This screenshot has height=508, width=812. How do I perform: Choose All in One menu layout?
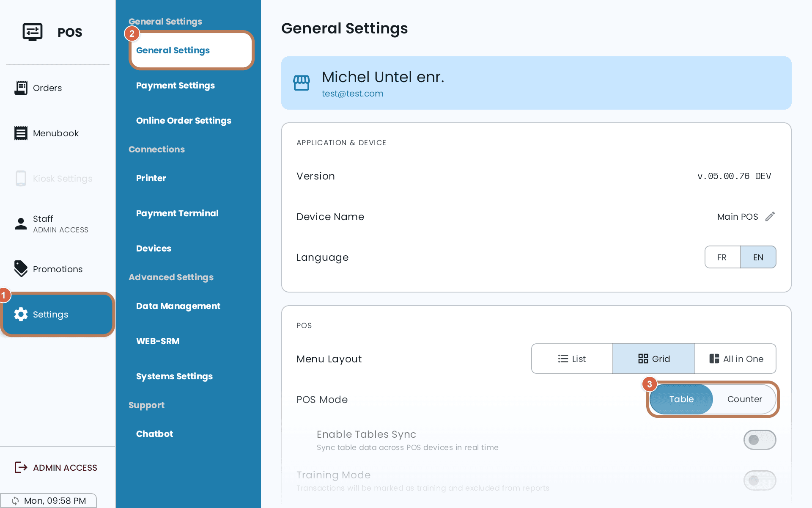coord(735,359)
